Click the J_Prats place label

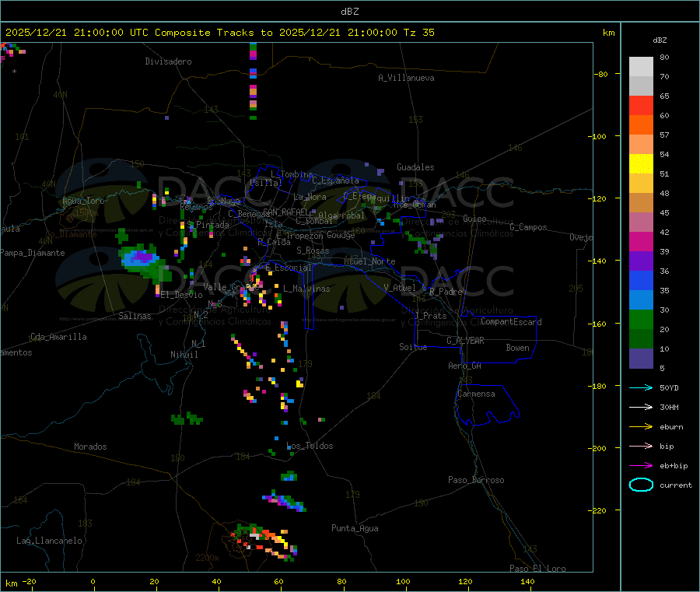[x=430, y=316]
